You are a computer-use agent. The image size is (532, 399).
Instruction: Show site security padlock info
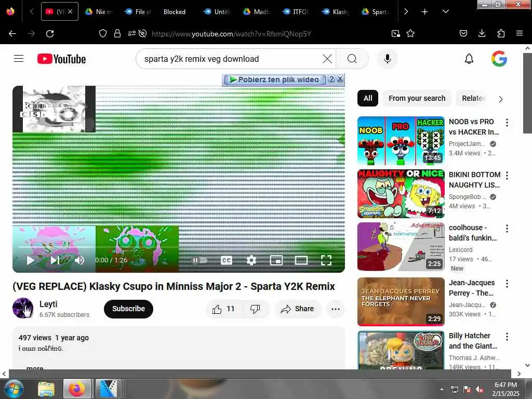[x=117, y=33]
